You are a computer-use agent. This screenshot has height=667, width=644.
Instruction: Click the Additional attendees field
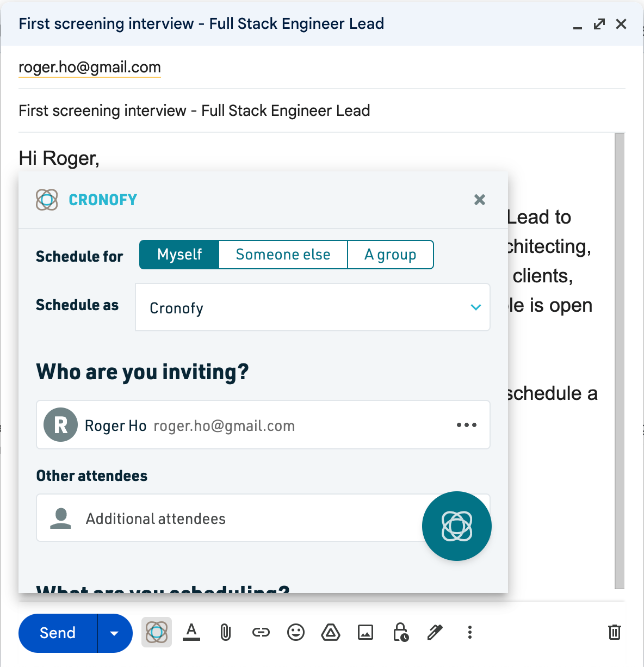click(263, 518)
